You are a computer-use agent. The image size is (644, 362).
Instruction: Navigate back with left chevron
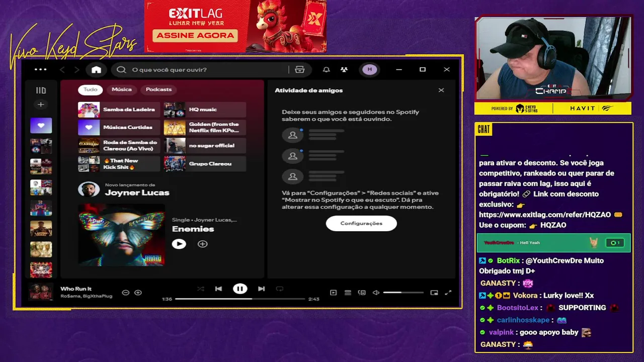click(x=62, y=69)
